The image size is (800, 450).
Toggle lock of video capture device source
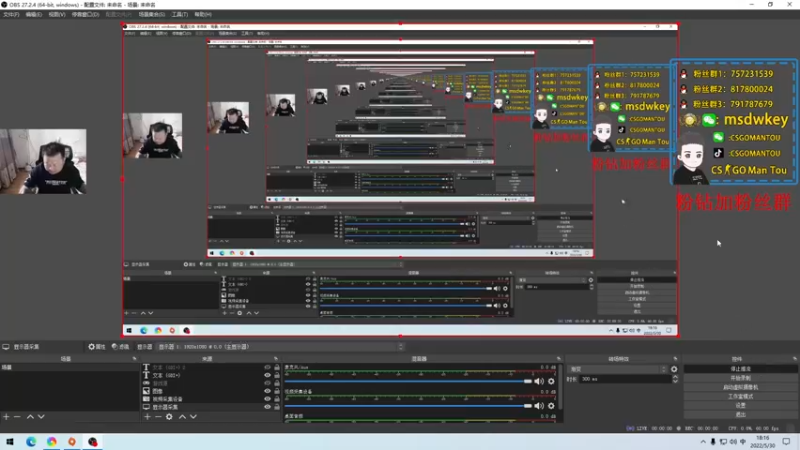tap(277, 399)
